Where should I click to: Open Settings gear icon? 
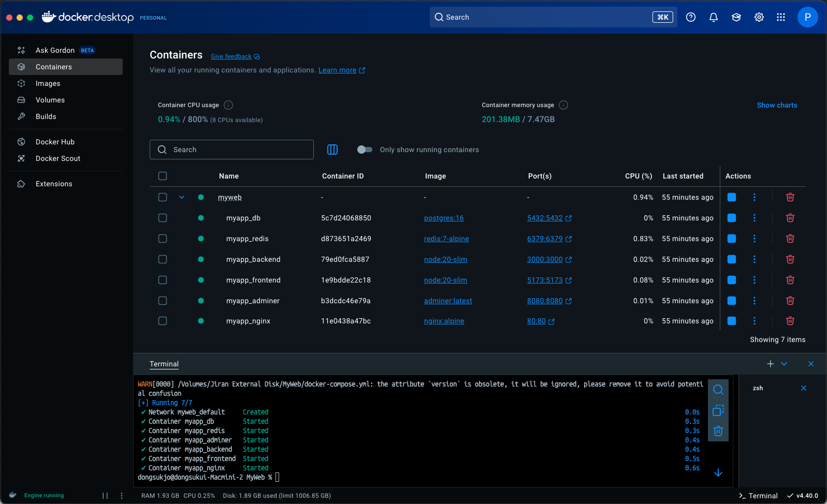759,17
